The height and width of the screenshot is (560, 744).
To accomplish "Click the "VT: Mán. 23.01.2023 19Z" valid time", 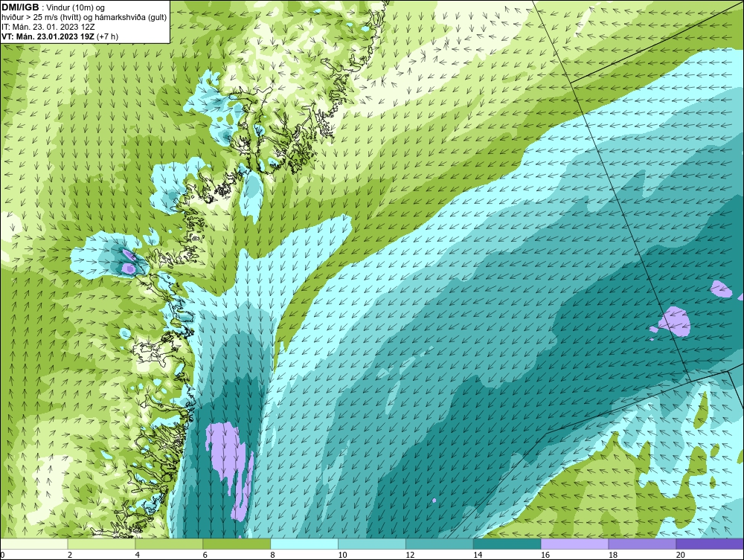I will point(48,36).
